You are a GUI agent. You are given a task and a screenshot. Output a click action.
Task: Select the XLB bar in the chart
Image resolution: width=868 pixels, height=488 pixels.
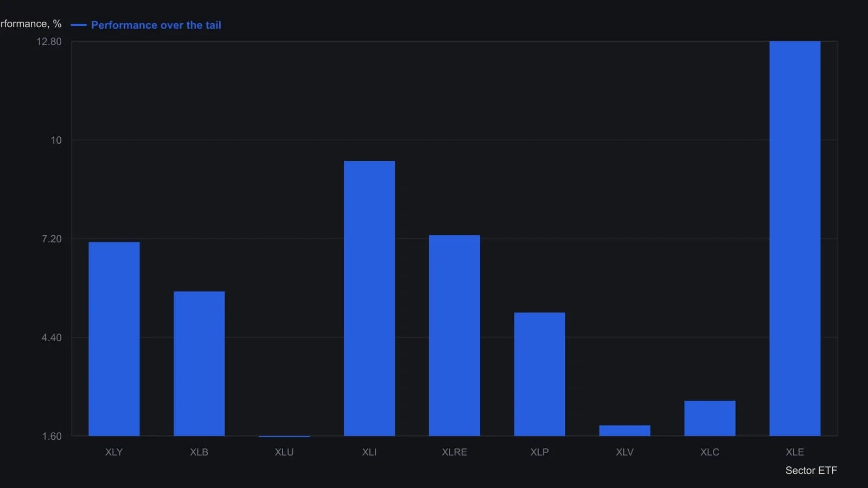click(199, 363)
